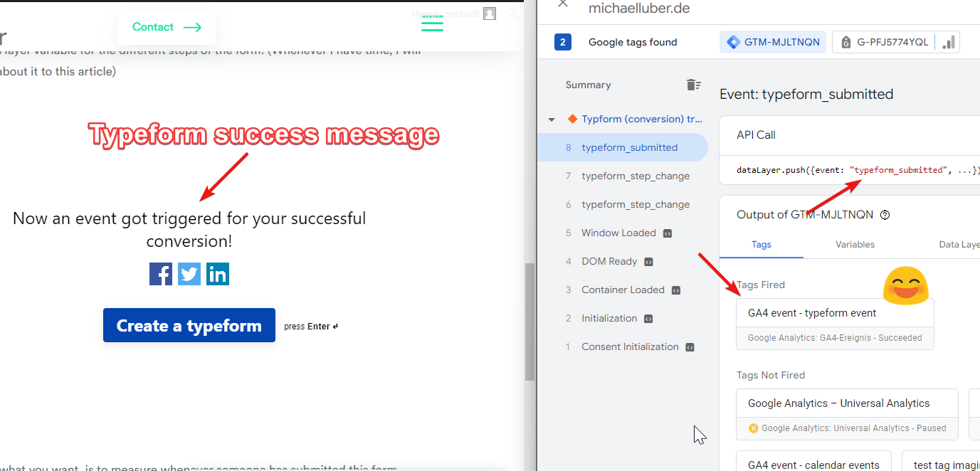Click the search magnifier icon on the website
This screenshot has width=980, height=471.
click(512, 14)
